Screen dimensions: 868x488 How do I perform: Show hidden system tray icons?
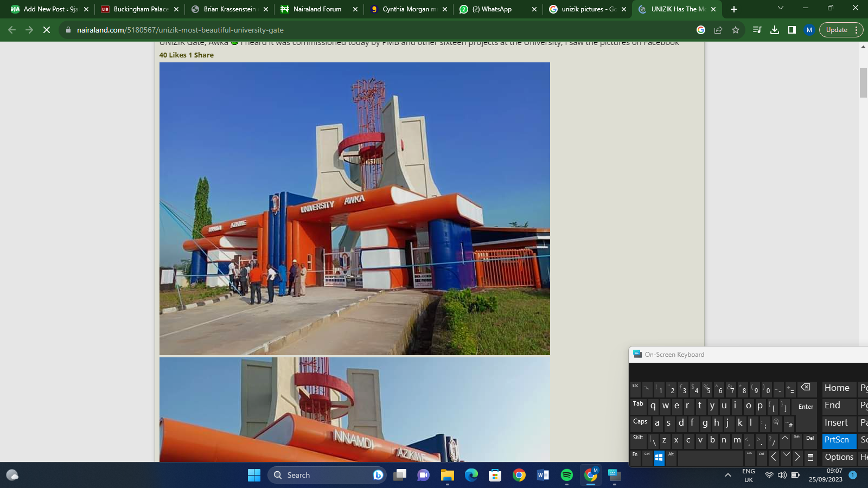[x=727, y=475]
